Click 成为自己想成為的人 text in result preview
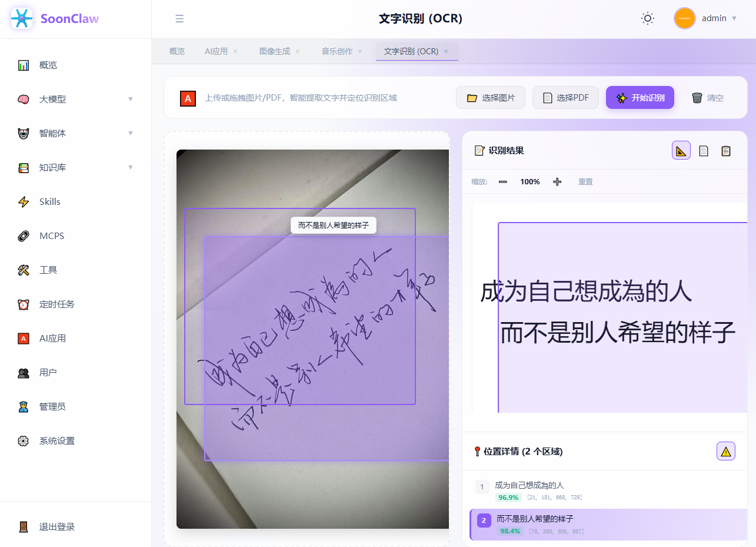Viewport: 756px width, 547px height. [x=586, y=291]
